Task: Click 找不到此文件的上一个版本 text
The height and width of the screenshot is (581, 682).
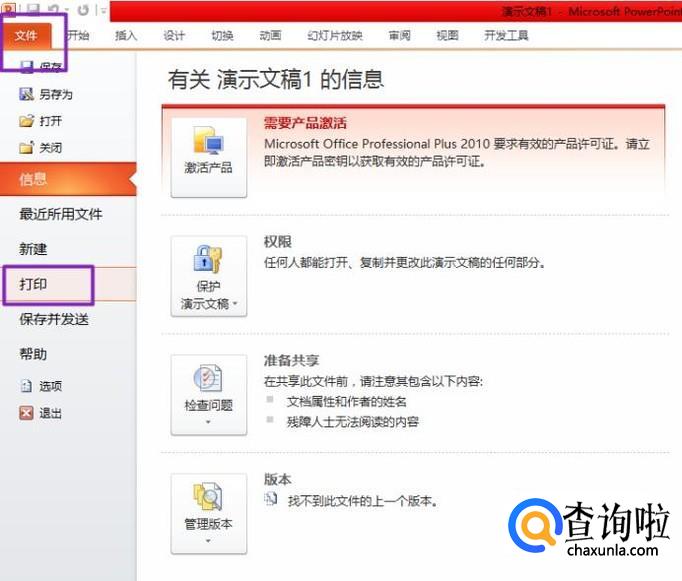Action: tap(363, 501)
